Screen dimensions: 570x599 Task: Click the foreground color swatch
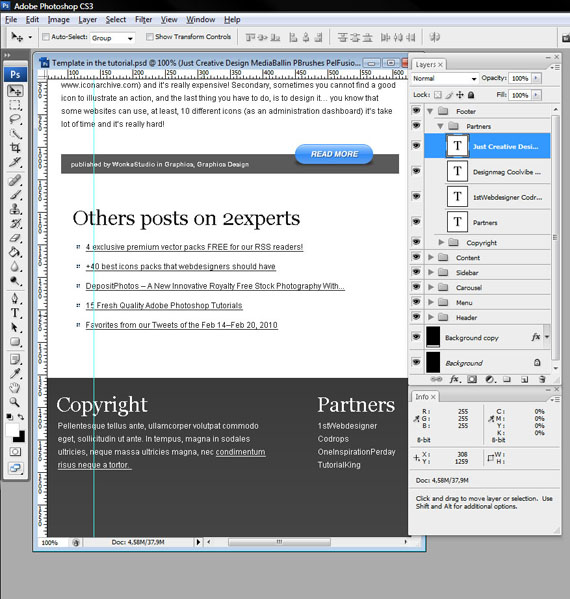click(12, 430)
